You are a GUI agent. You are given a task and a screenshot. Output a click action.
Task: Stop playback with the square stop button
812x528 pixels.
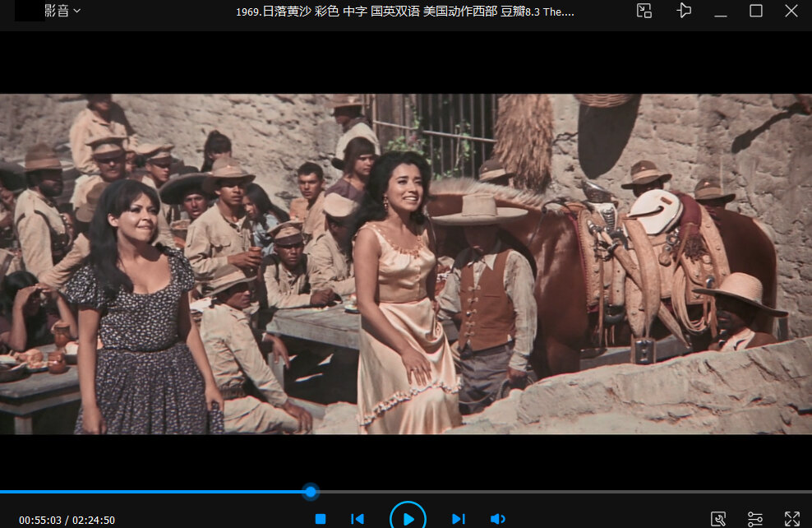321,519
